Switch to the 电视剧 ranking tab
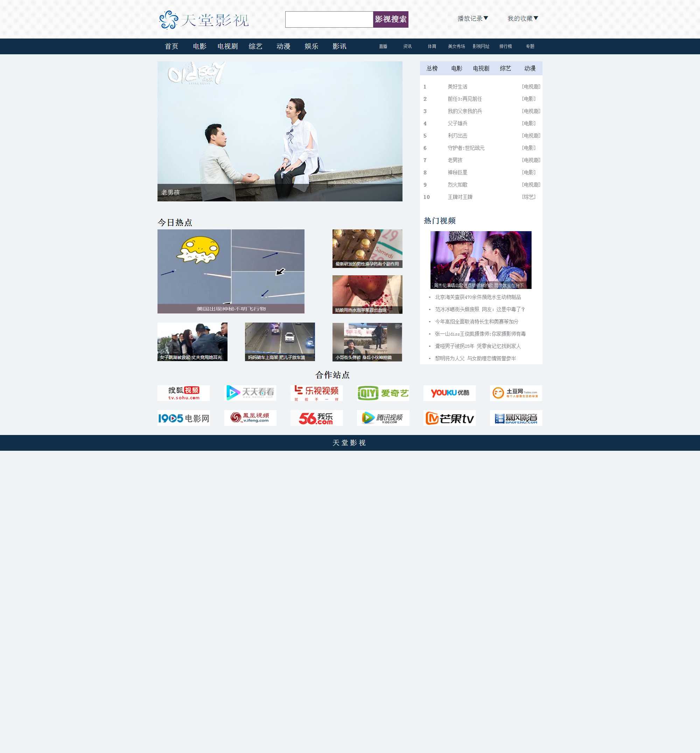This screenshot has height=753, width=700. (x=481, y=69)
